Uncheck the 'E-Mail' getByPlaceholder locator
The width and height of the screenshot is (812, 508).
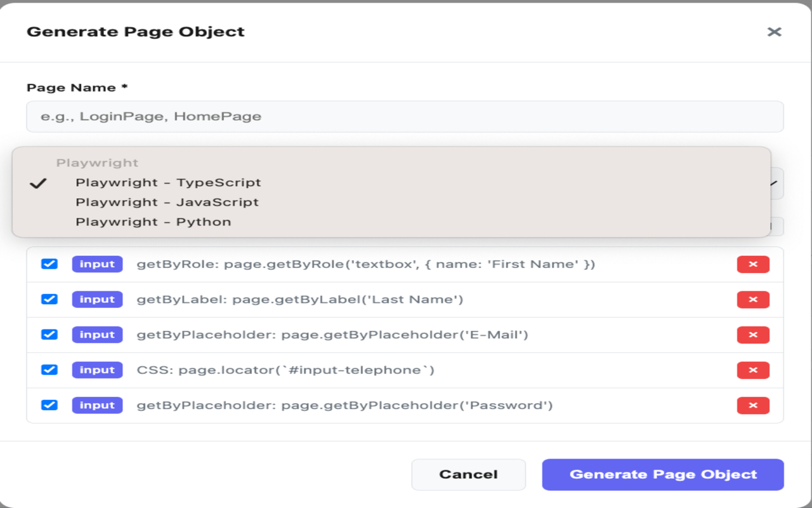pyautogui.click(x=49, y=335)
